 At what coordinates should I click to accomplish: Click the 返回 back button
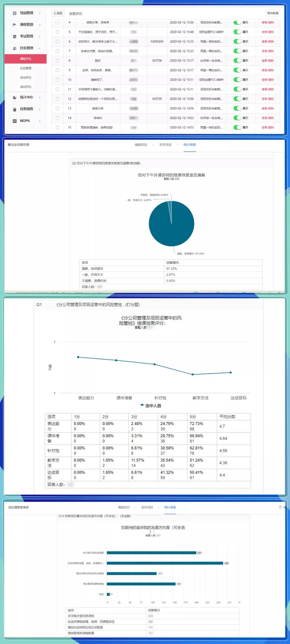[58, 13]
